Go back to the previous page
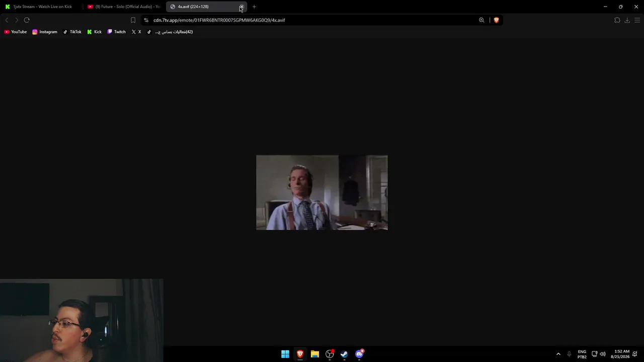Screen dimensions: 644x362 (x=7, y=20)
